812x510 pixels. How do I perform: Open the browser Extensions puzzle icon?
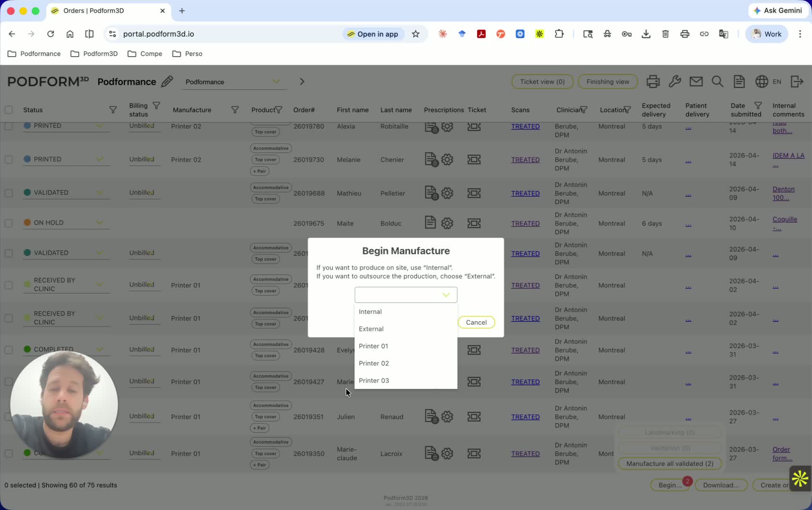click(x=559, y=34)
